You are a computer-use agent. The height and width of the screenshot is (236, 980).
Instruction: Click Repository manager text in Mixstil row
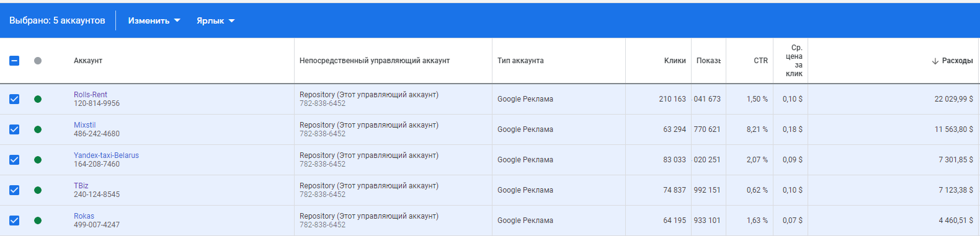(369, 125)
